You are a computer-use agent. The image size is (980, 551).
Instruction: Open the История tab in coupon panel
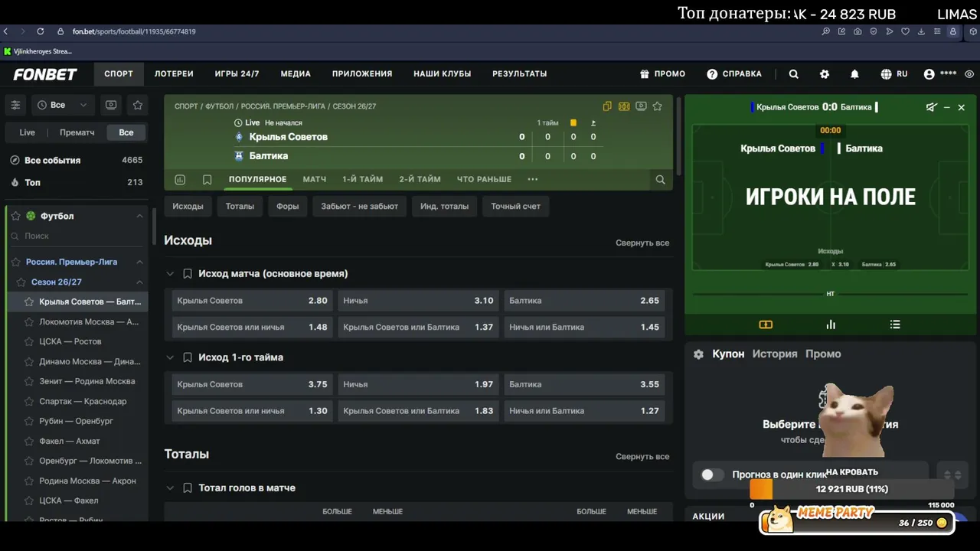(775, 354)
